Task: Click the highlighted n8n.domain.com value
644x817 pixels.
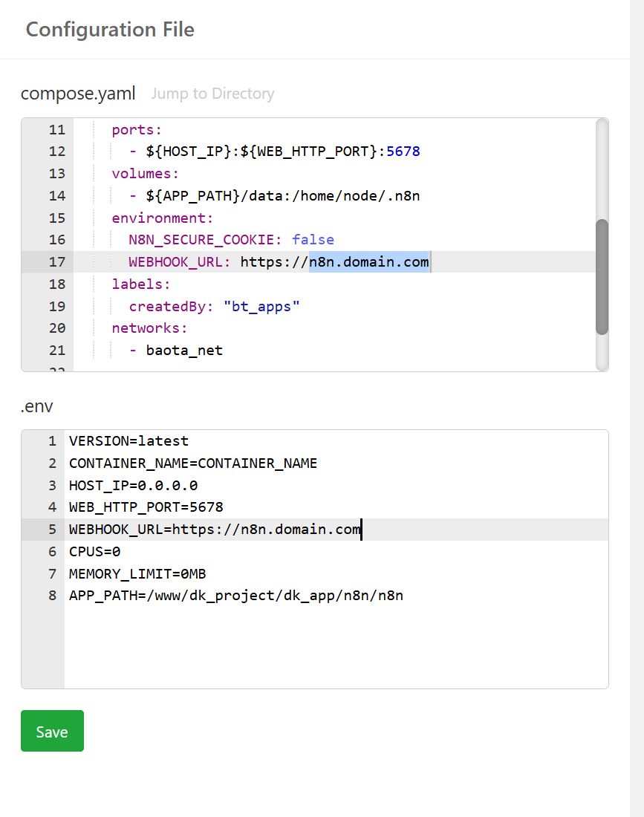Action: [x=368, y=261]
